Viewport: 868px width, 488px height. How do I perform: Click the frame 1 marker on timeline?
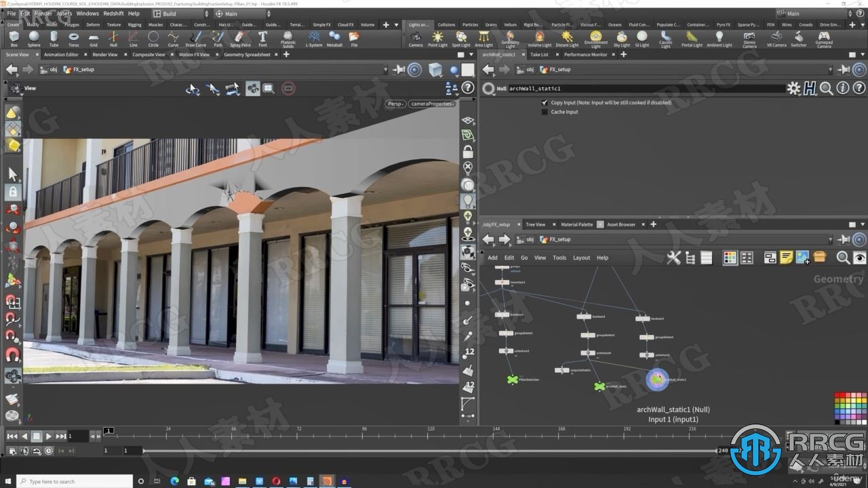[108, 430]
